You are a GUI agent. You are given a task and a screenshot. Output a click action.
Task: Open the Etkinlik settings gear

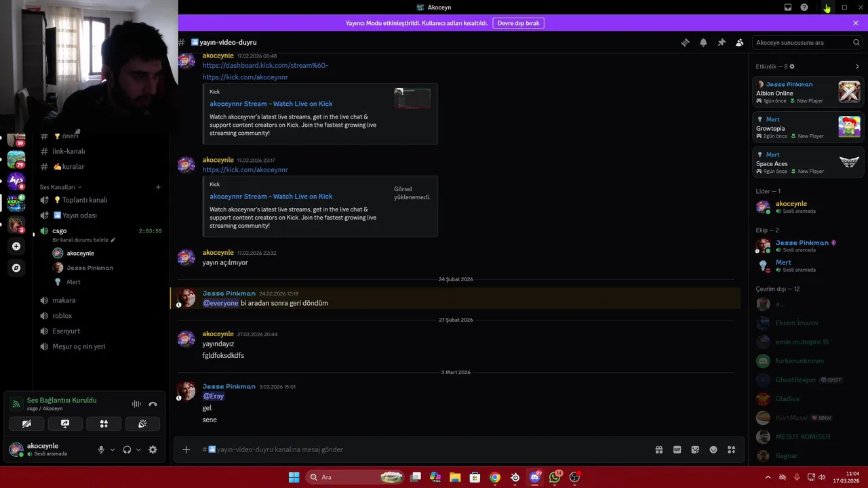tap(792, 66)
